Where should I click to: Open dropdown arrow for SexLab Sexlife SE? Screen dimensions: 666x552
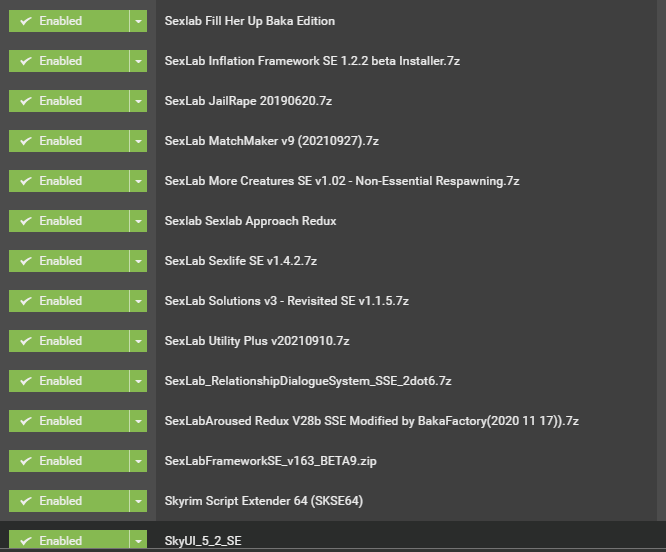tap(138, 261)
